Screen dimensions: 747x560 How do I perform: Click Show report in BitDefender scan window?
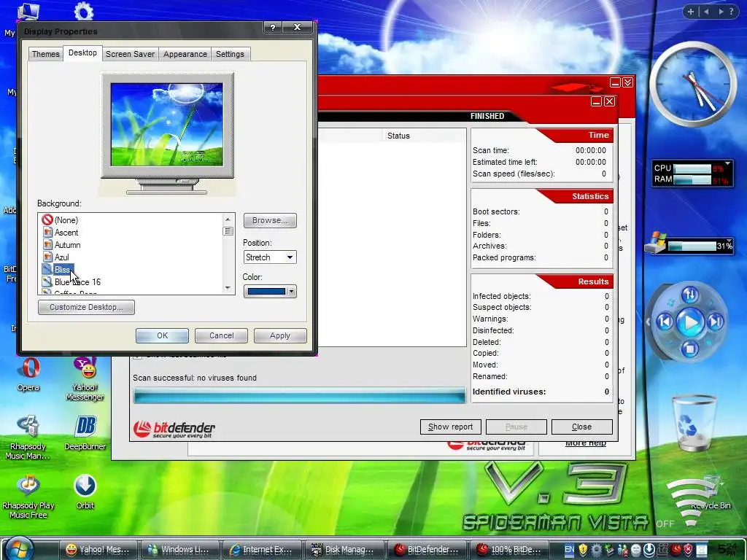tap(450, 427)
